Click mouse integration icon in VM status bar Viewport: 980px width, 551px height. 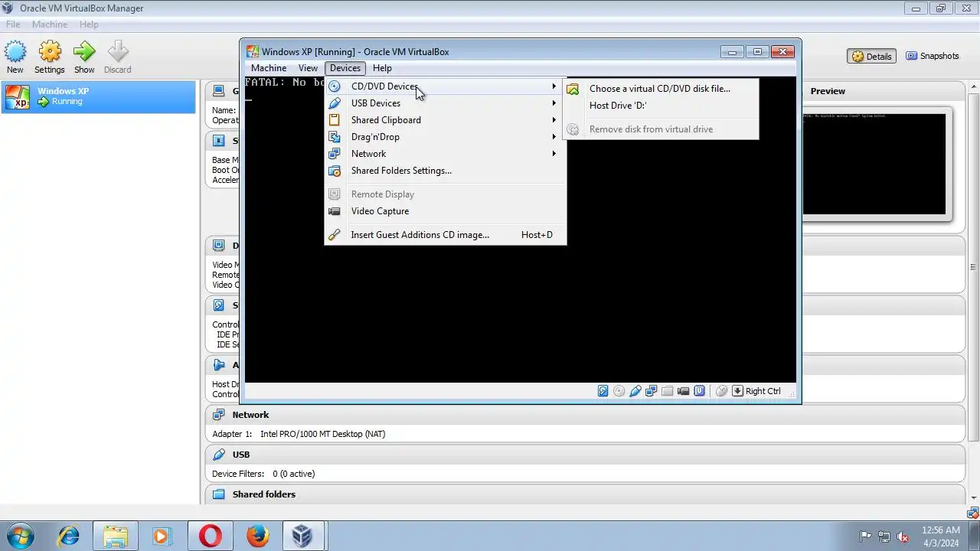point(721,391)
